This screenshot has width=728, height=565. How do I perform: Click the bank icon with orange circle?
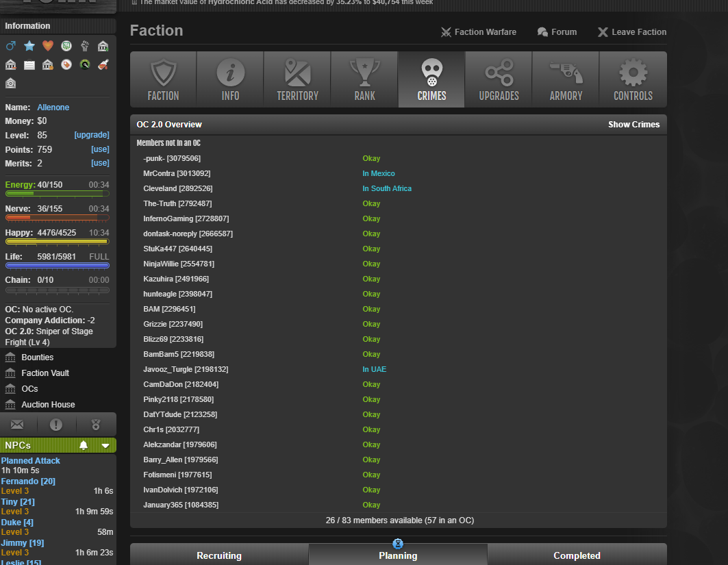(48, 64)
